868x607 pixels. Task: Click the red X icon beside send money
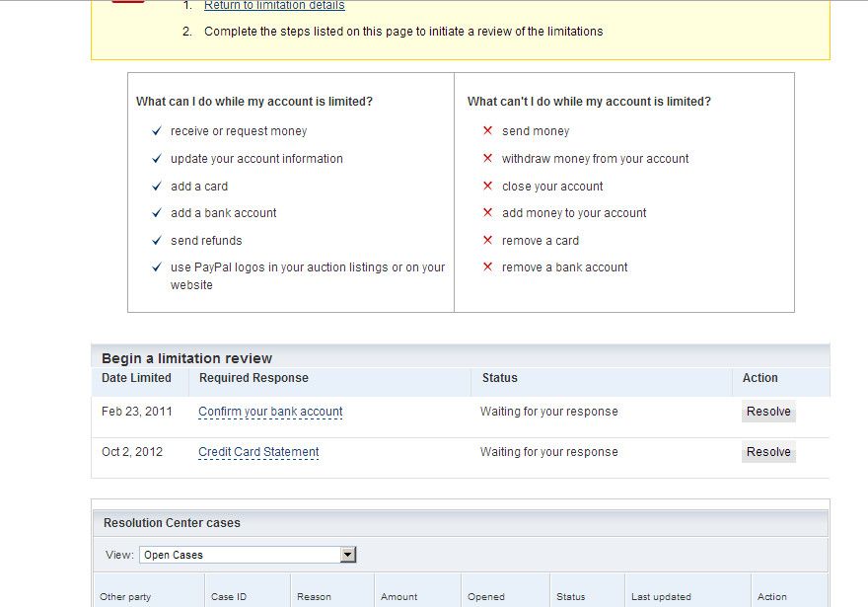(x=487, y=131)
